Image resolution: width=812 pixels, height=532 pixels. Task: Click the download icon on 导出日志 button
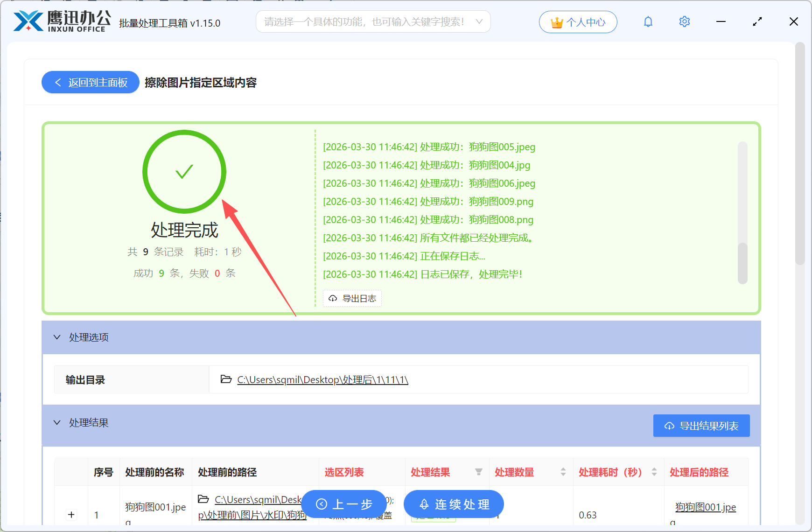333,298
